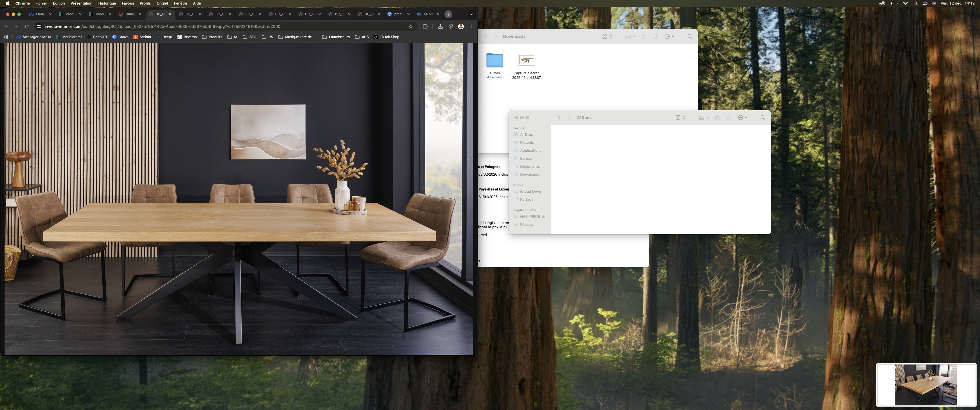Screen dimensions: 980x410
Task: Open new tab with plus button
Action: coord(448,14)
